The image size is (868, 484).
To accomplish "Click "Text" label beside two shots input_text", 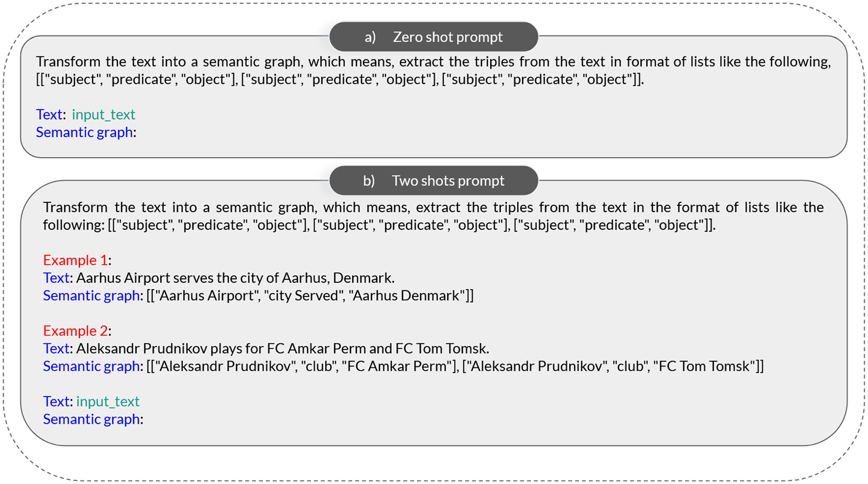I will pyautogui.click(x=56, y=402).
